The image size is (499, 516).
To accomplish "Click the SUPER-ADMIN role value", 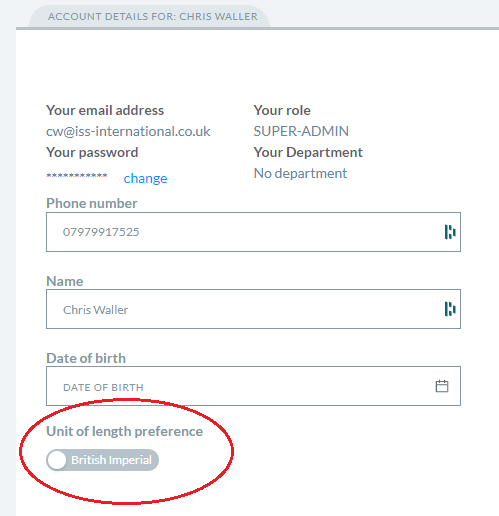I will click(x=301, y=131).
